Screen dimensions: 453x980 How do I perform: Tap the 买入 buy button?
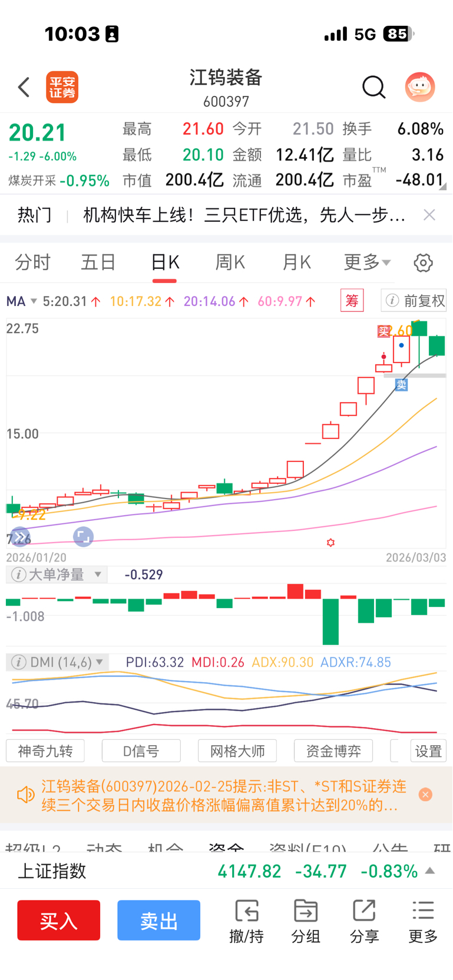(58, 920)
